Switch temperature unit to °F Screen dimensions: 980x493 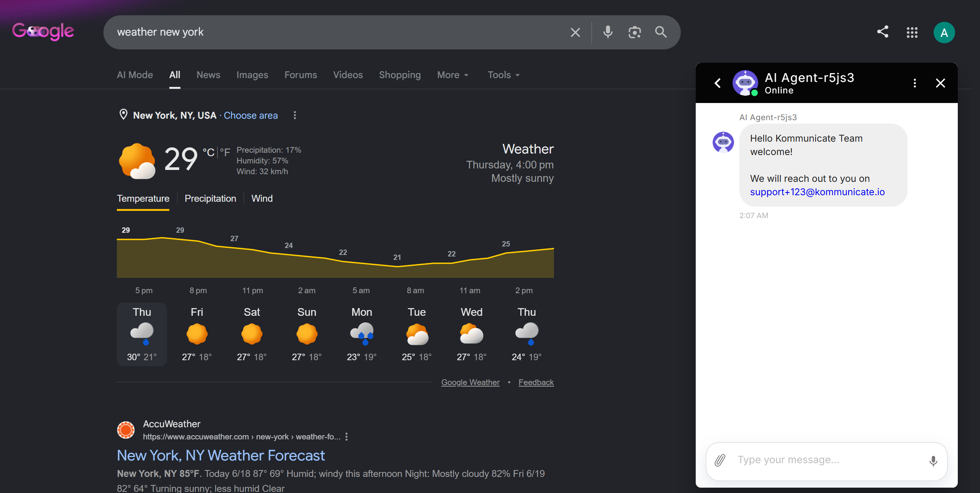tap(225, 152)
